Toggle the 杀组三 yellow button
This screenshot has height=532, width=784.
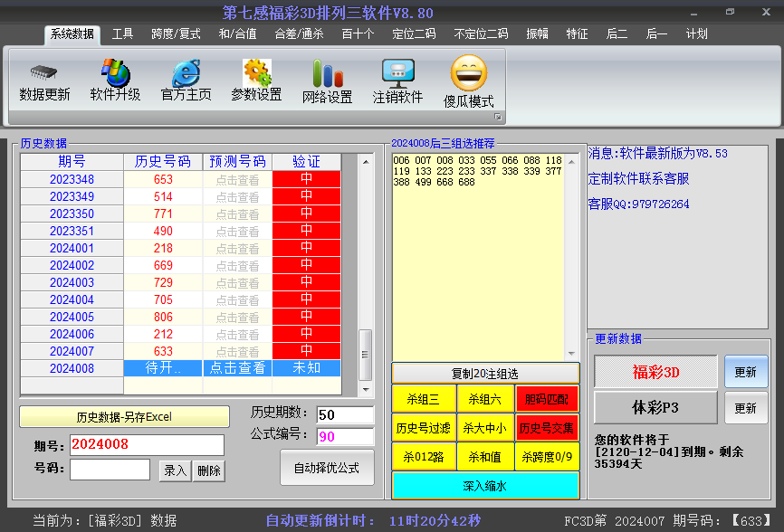click(424, 399)
